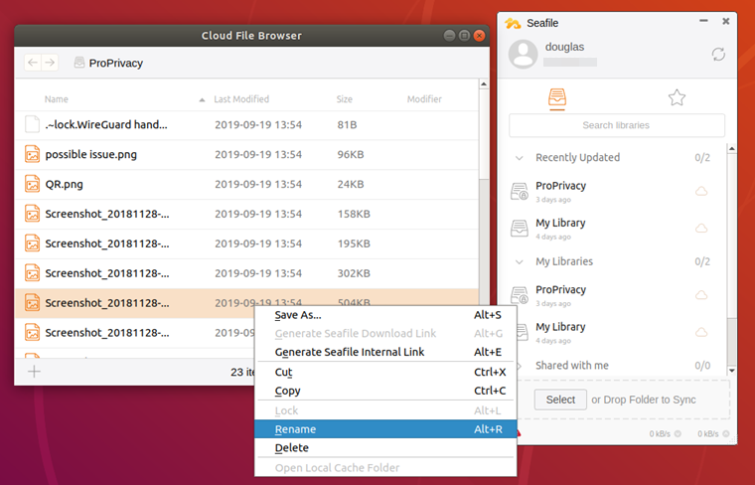Click the Select button for folder sync

[x=560, y=399]
